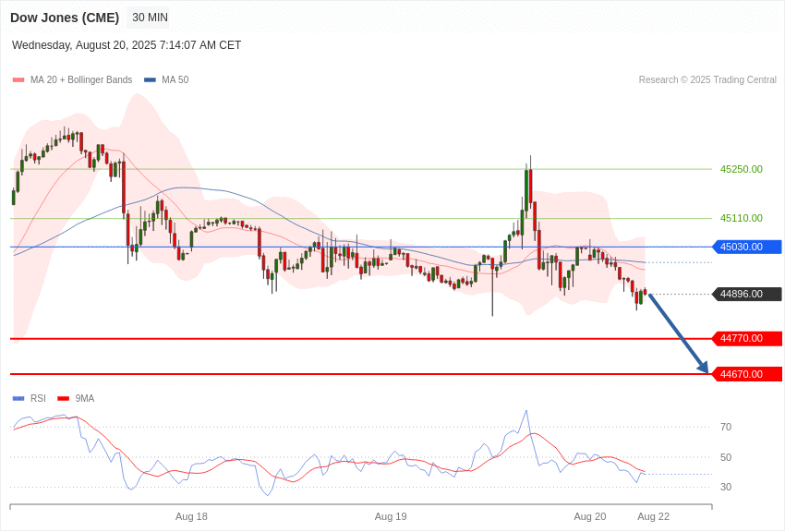
Task: Click the 45250.00 resistance level label
Action: pos(741,169)
